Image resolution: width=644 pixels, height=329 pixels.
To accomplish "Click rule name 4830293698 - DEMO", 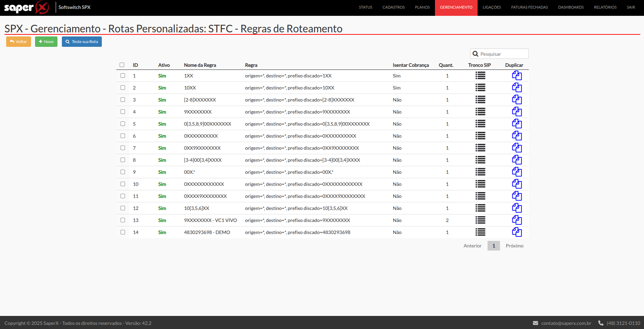I will pyautogui.click(x=207, y=232).
